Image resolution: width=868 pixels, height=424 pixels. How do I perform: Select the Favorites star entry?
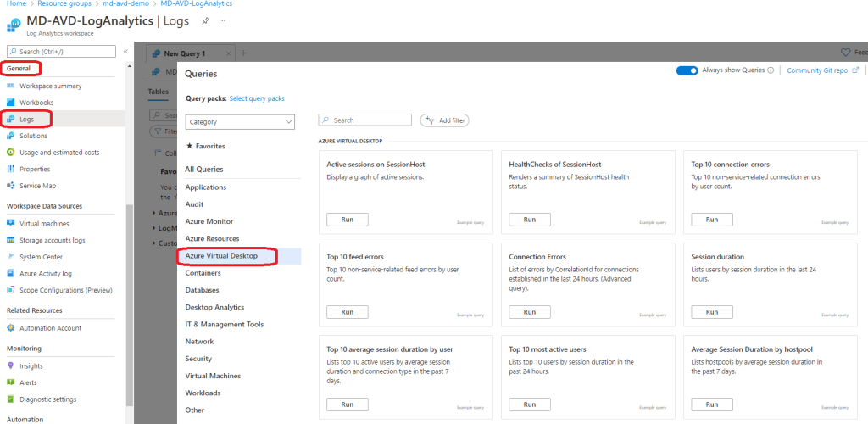pyautogui.click(x=205, y=146)
